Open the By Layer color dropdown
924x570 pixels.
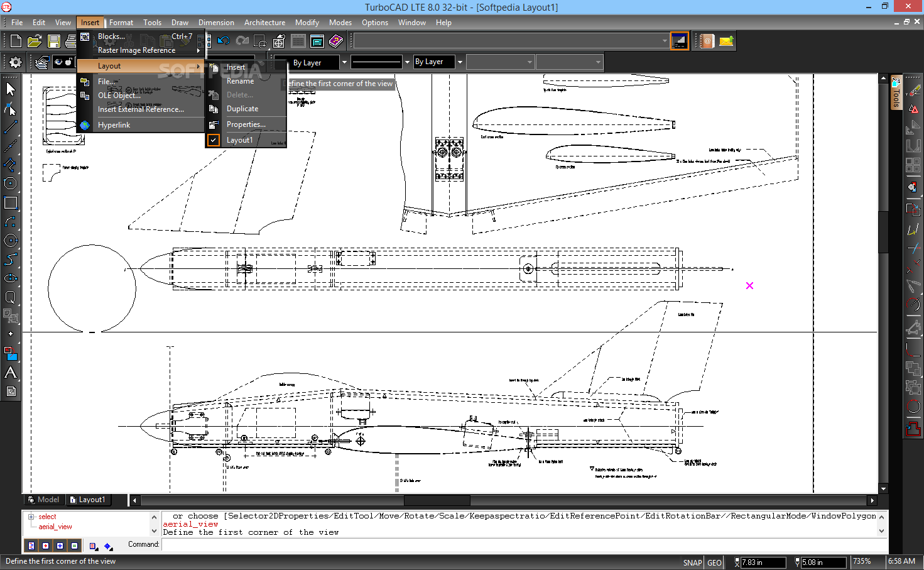[x=344, y=62]
